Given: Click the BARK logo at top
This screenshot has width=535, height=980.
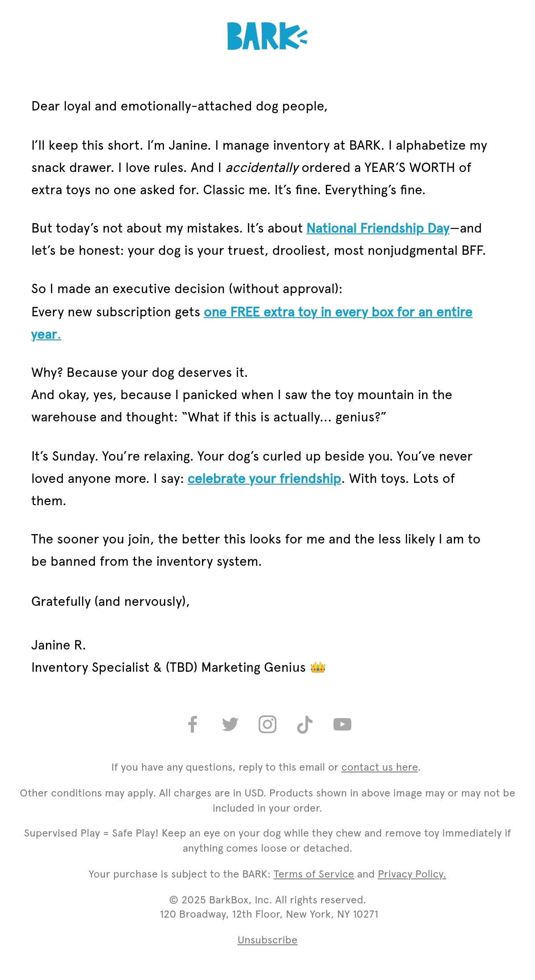Looking at the screenshot, I should [x=267, y=37].
